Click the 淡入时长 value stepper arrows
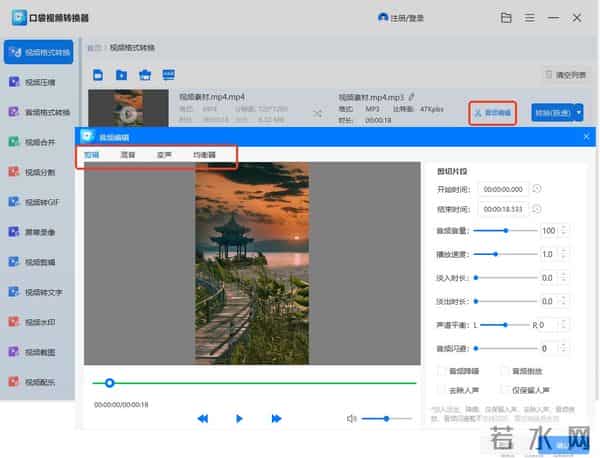 (563, 277)
